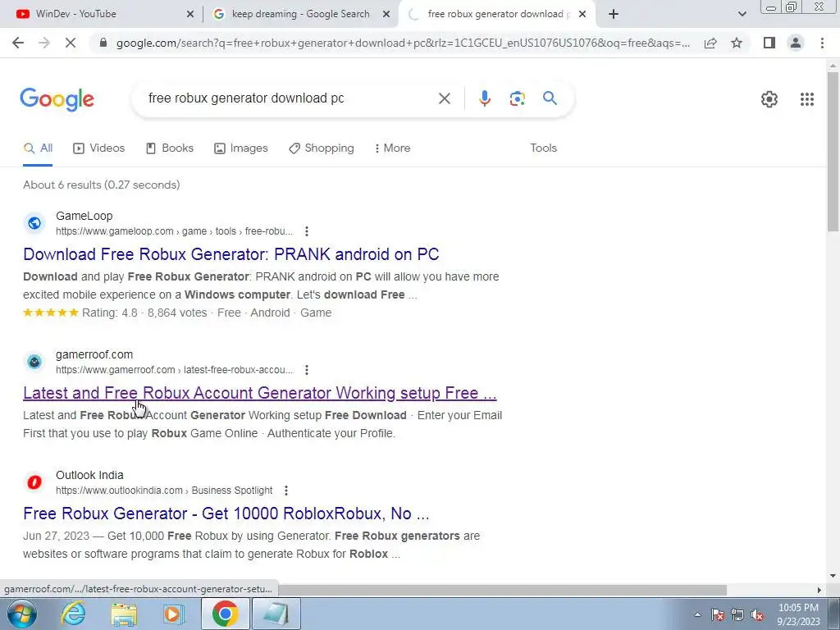Click the Google logo
This screenshot has width=840, height=630.
[x=57, y=99]
